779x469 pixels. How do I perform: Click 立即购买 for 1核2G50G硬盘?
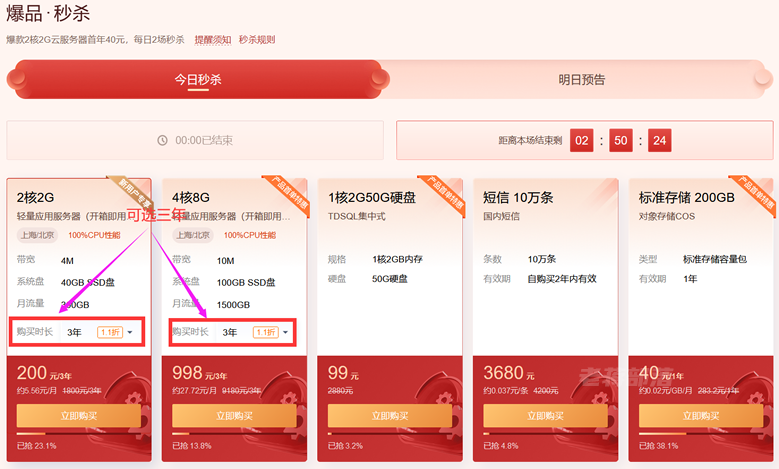(390, 416)
